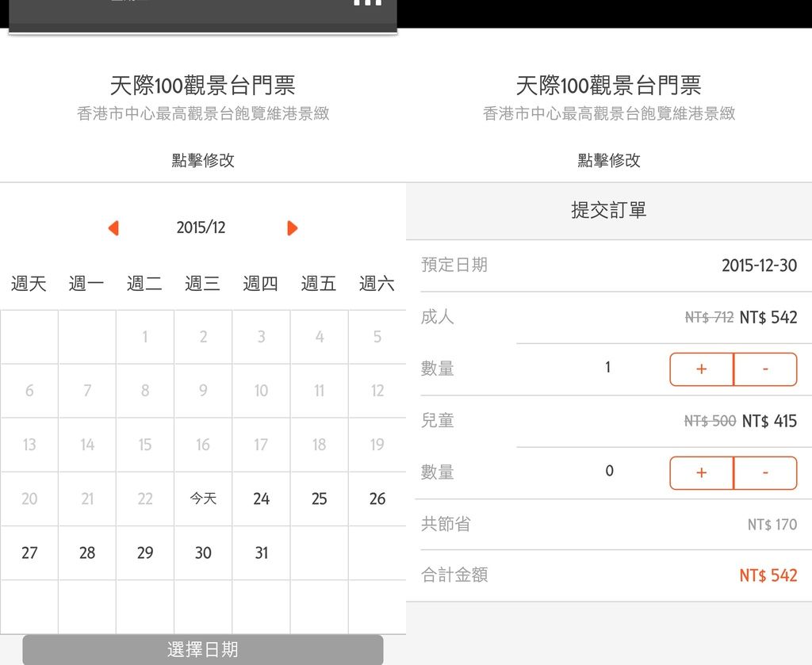
Task: Increase child ticket quantity with plus
Action: click(x=702, y=472)
